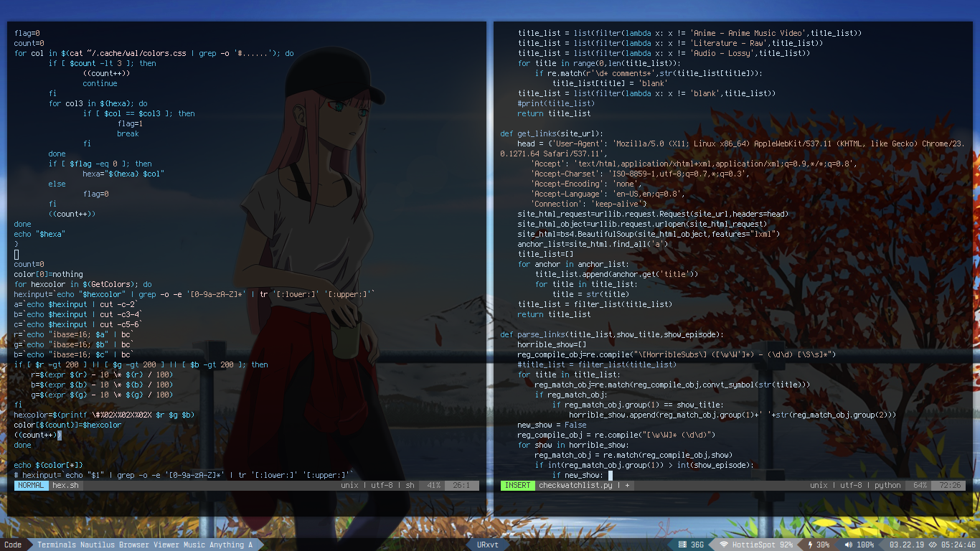Switch to the Anything workspace

(x=227, y=545)
